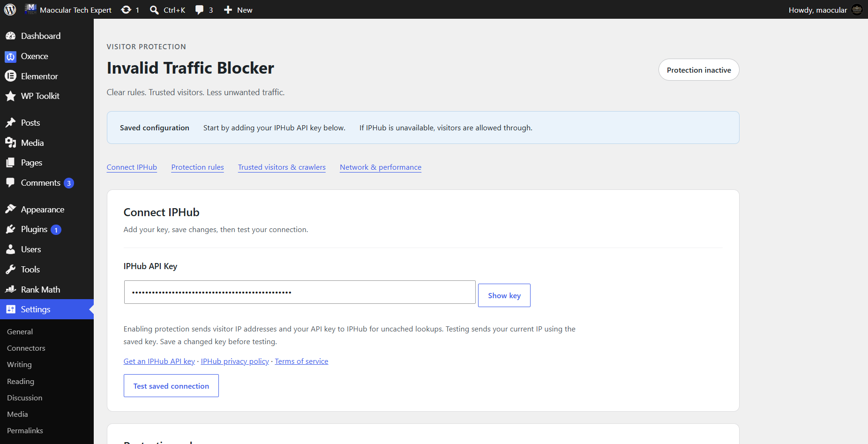Image resolution: width=868 pixels, height=444 pixels.
Task: Open the Howdy, maocular user avatar
Action: 857,10
